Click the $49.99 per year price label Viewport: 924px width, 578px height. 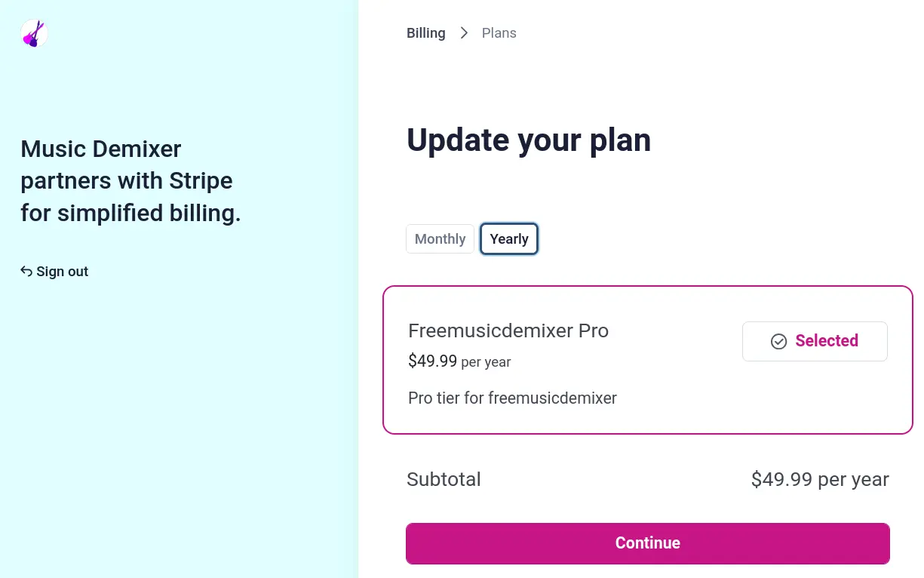[x=459, y=361]
